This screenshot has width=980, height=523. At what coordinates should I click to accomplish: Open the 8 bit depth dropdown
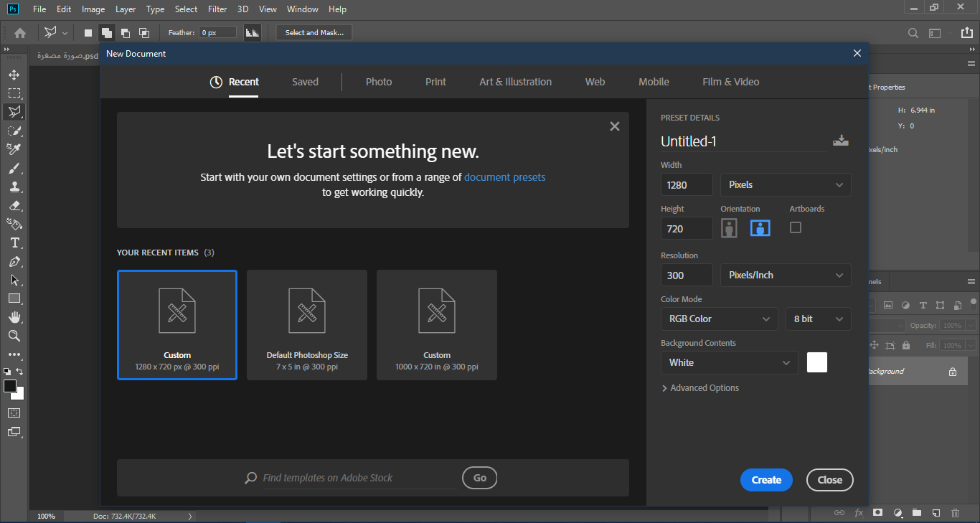pyautogui.click(x=819, y=319)
